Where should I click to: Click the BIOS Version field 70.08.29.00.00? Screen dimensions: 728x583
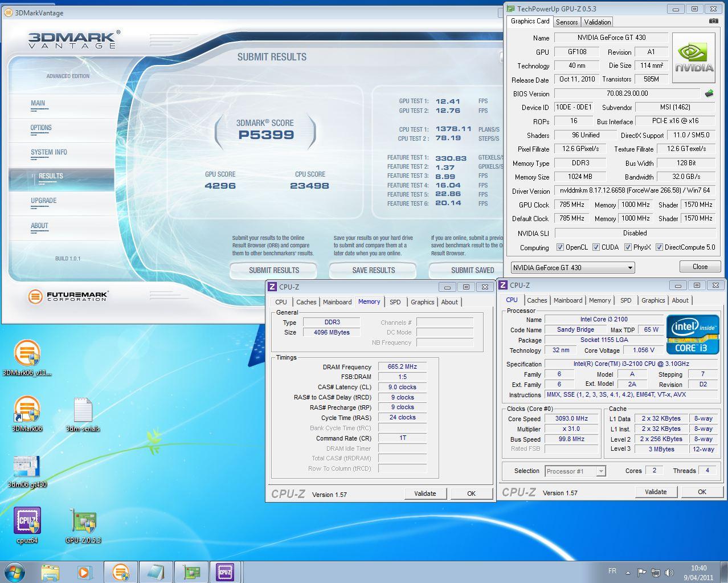pos(627,93)
